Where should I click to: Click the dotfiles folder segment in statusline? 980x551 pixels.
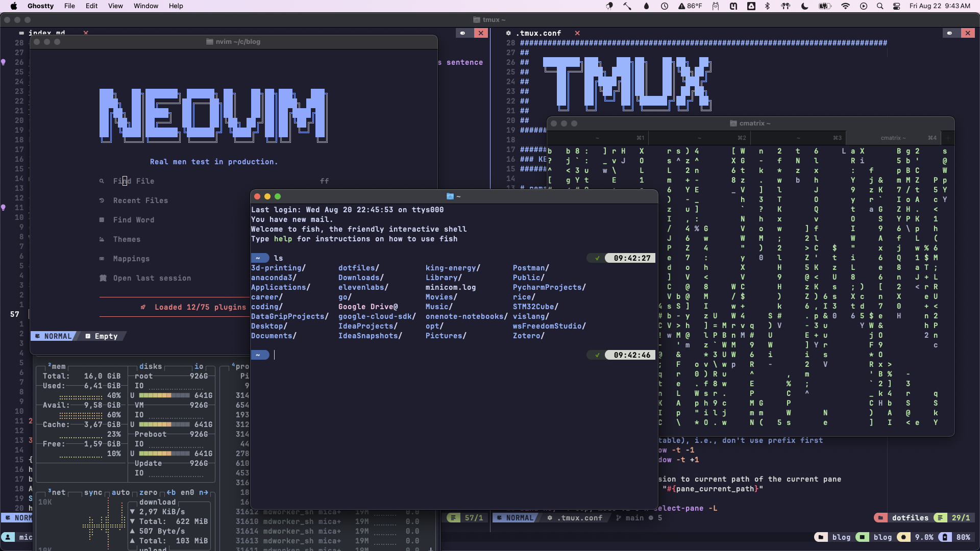coord(903,518)
